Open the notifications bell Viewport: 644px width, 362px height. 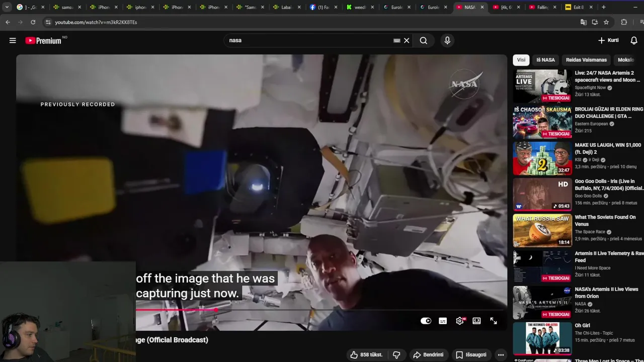[x=634, y=40]
